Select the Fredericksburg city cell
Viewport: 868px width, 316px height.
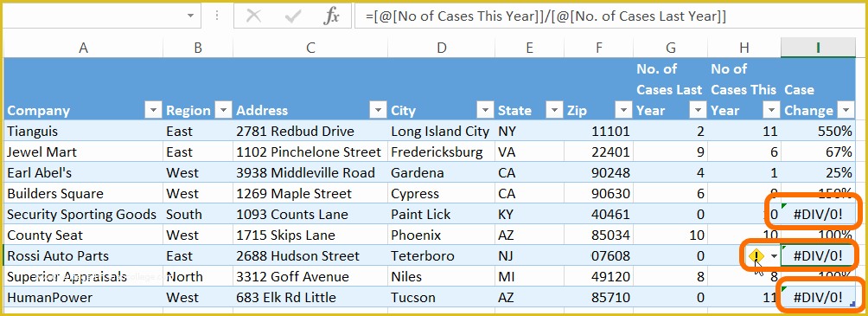441,152
